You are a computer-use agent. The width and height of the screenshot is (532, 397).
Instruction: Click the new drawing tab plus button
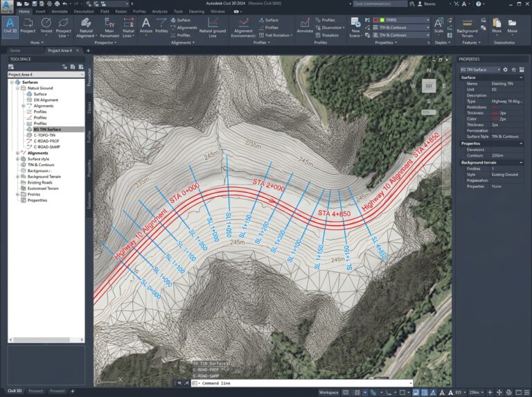click(88, 51)
